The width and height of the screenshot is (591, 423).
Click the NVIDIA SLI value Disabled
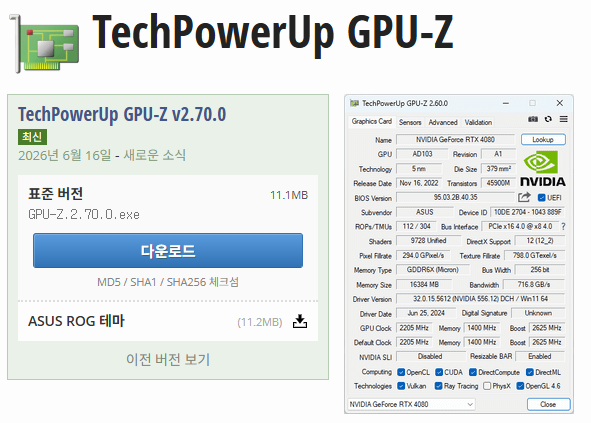tap(430, 356)
